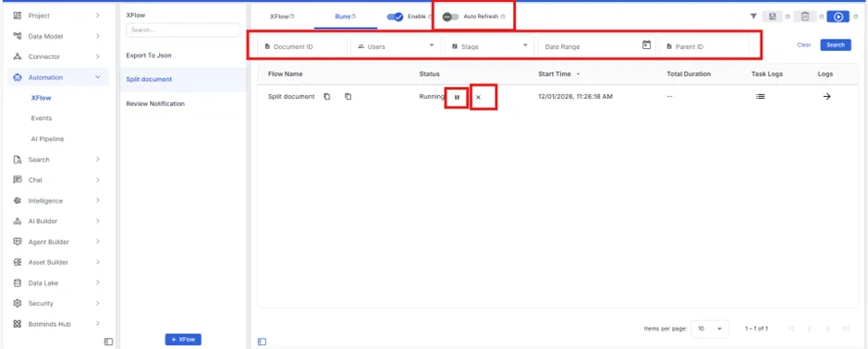Expand the Botminds Hub chevron

(x=97, y=323)
